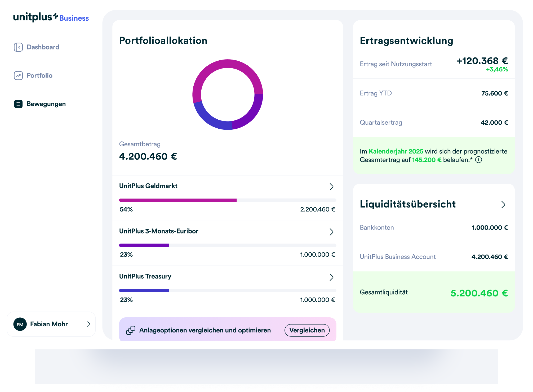Expand the Fabian Mohr account chevron
The height and width of the screenshot is (392, 533).
click(x=89, y=324)
